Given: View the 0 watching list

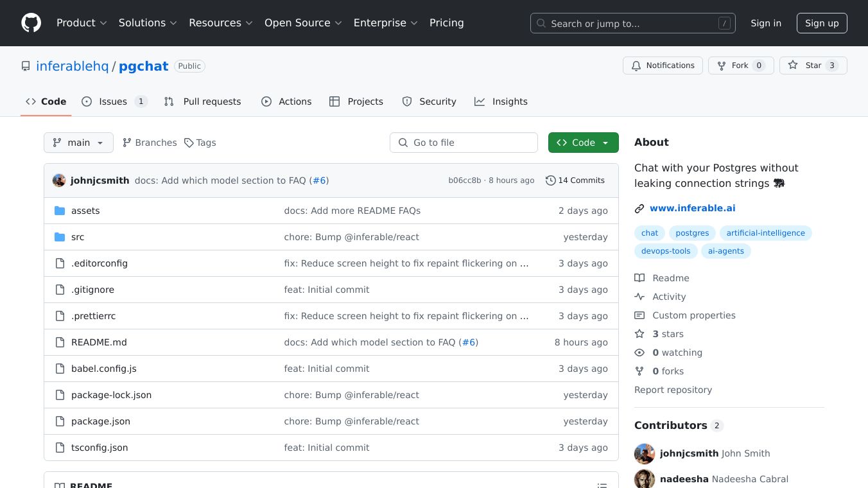Looking at the screenshot, I should click(668, 353).
